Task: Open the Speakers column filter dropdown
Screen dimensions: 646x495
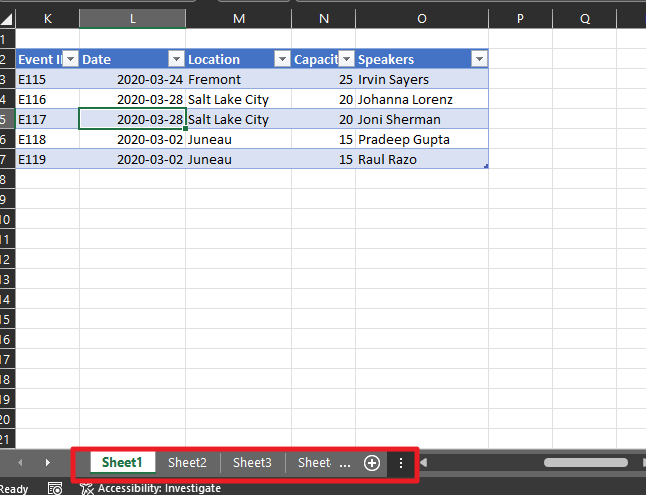Action: [478, 60]
